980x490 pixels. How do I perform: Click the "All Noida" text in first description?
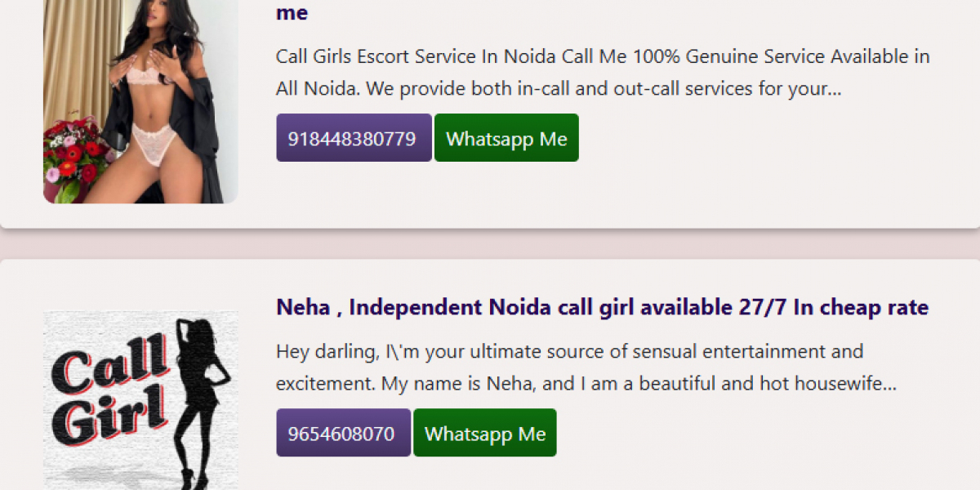coord(317,89)
